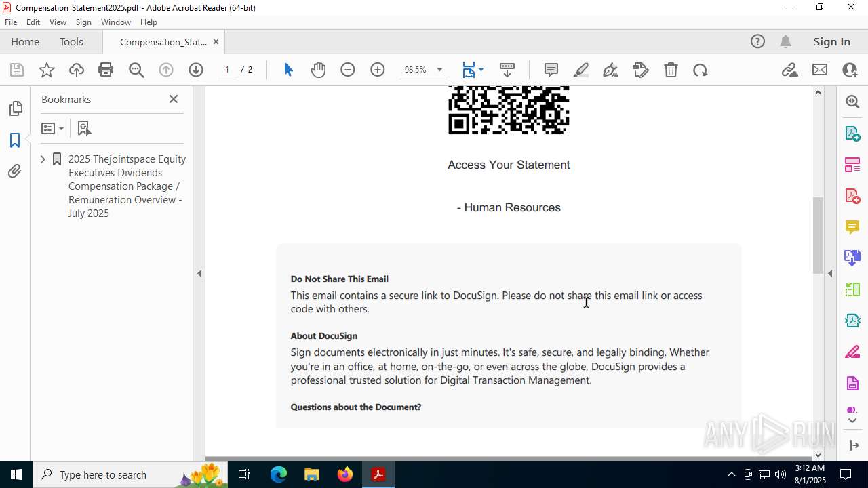Click the zoom percentage field 98.5%
This screenshot has height=488, width=868.
pos(415,70)
